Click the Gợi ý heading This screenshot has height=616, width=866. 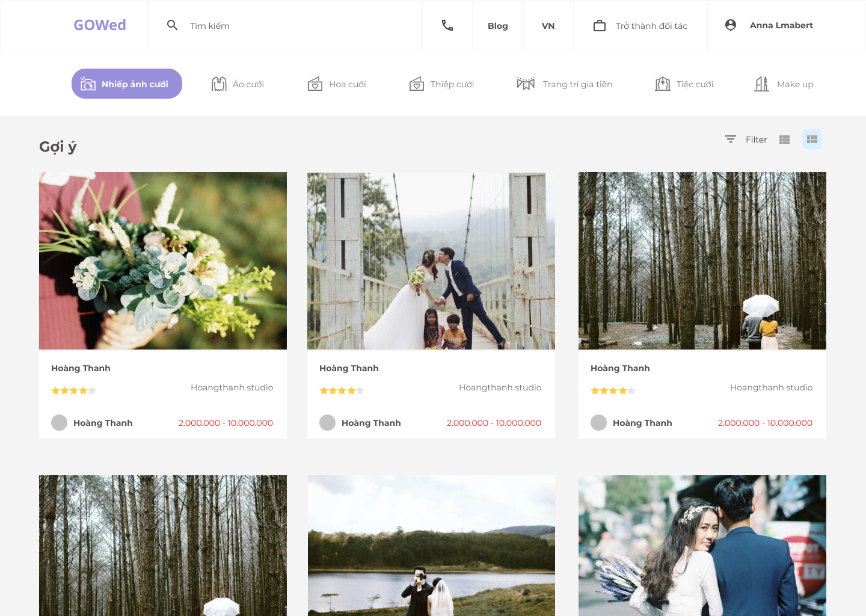point(58,147)
